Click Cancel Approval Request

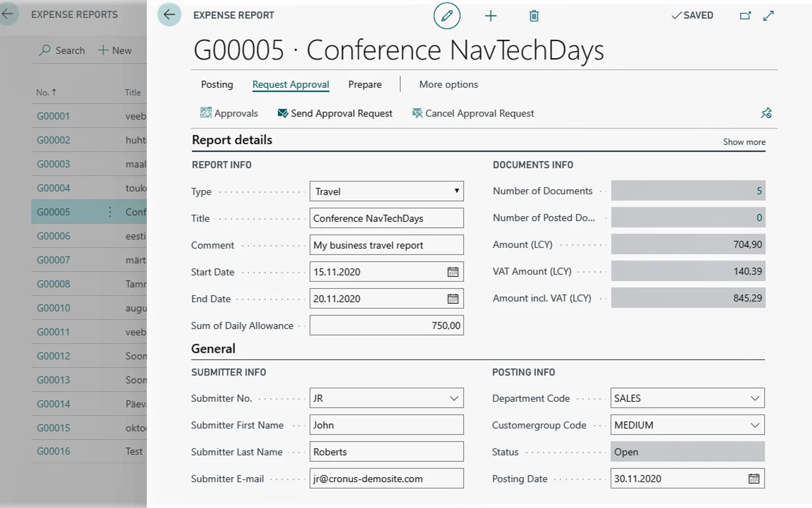[x=473, y=113]
